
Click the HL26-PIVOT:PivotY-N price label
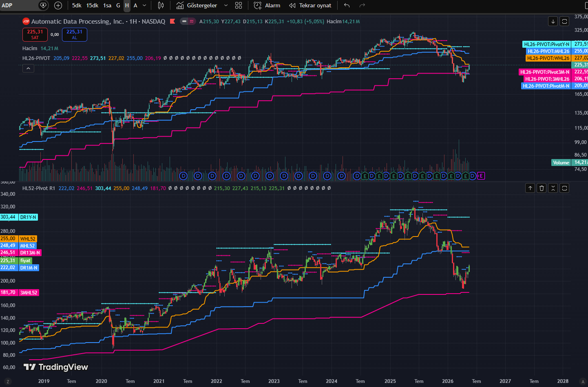tap(546, 44)
